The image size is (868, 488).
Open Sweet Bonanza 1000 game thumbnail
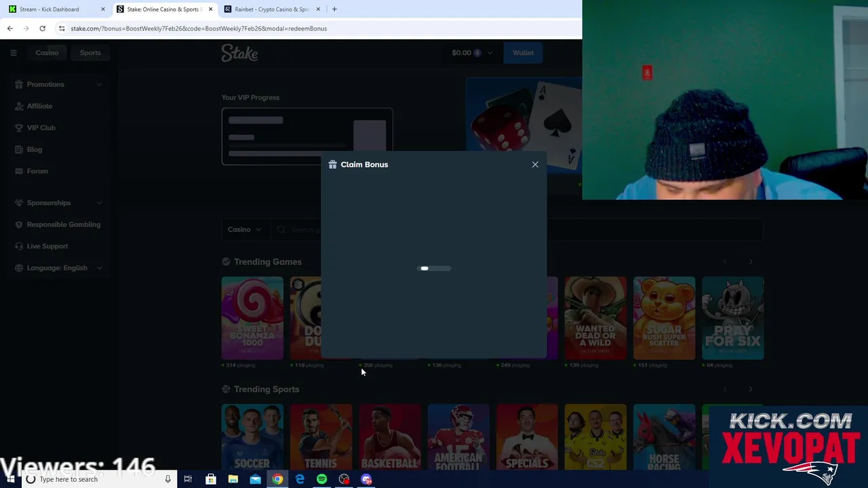pos(252,318)
